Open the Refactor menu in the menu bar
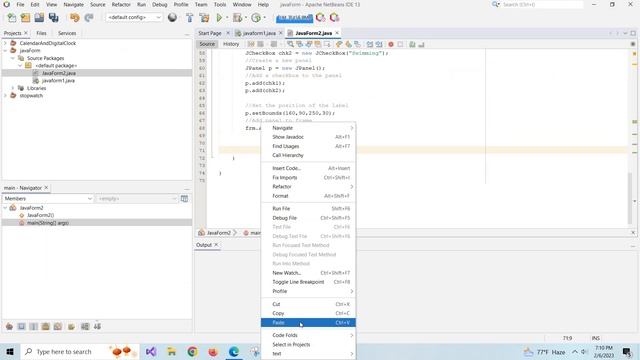 click(x=121, y=4)
